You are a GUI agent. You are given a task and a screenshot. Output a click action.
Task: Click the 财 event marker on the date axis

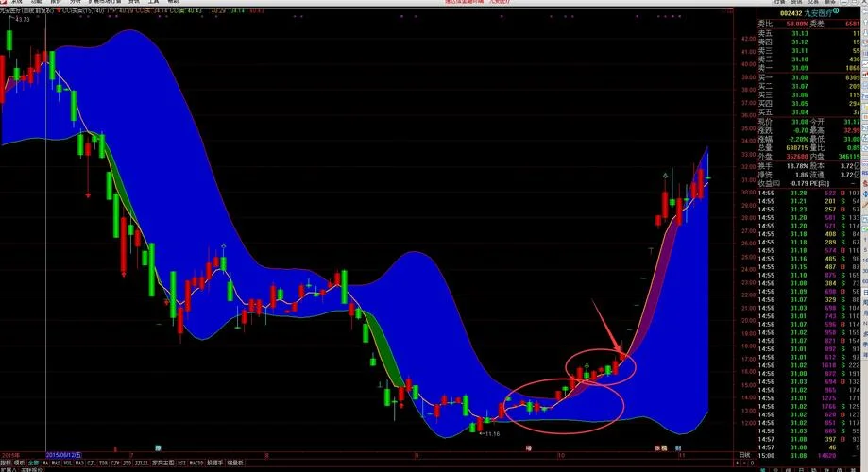[678, 448]
